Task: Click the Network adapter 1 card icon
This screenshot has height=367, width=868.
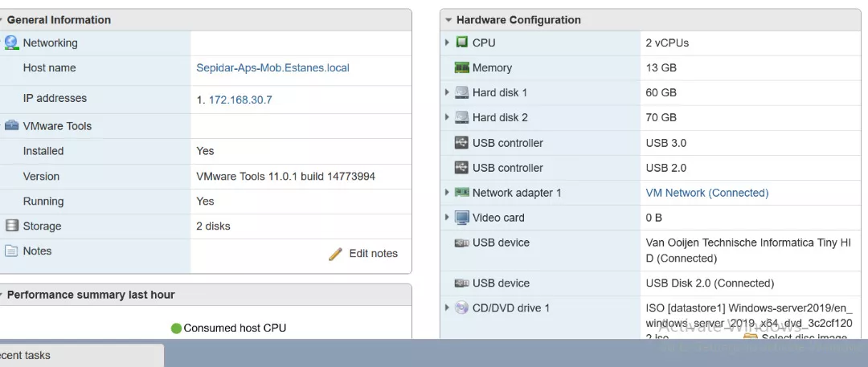Action: [x=461, y=193]
